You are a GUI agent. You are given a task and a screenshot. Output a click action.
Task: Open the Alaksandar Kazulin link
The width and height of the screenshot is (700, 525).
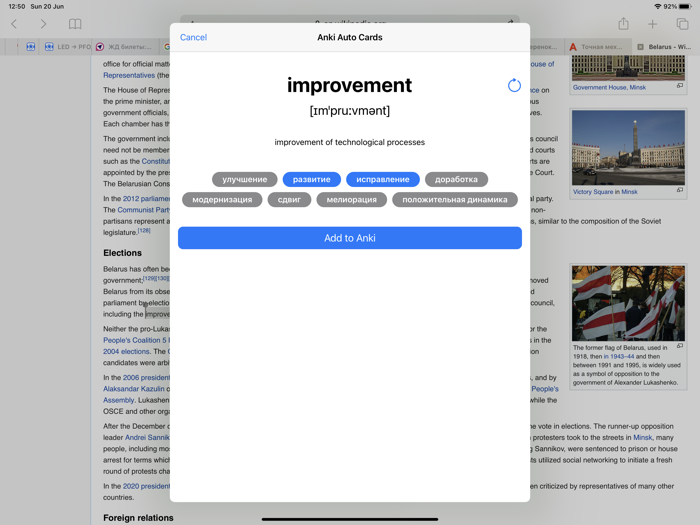[133, 388]
